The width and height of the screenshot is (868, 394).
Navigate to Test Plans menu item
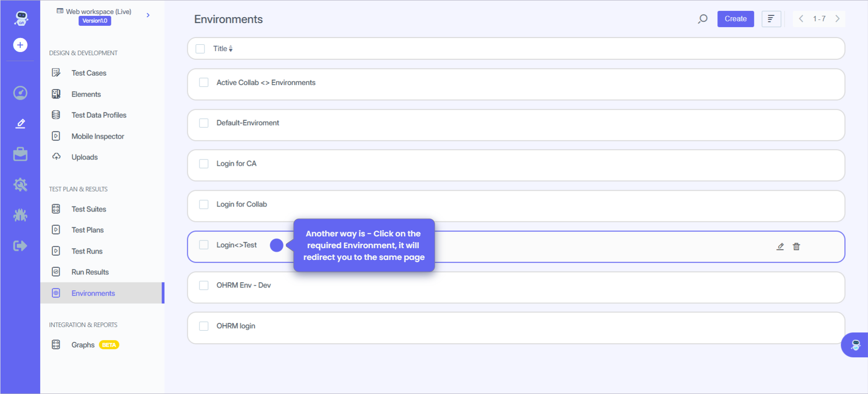[87, 230]
